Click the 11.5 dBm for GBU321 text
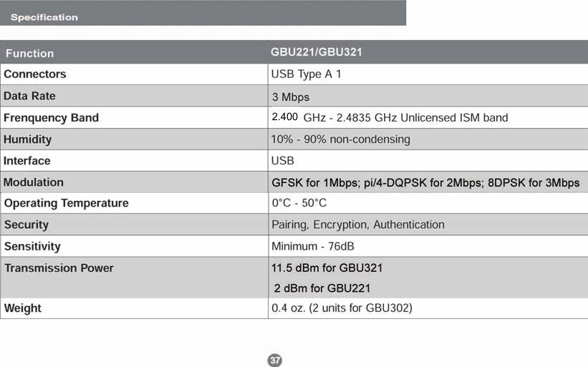 [327, 268]
